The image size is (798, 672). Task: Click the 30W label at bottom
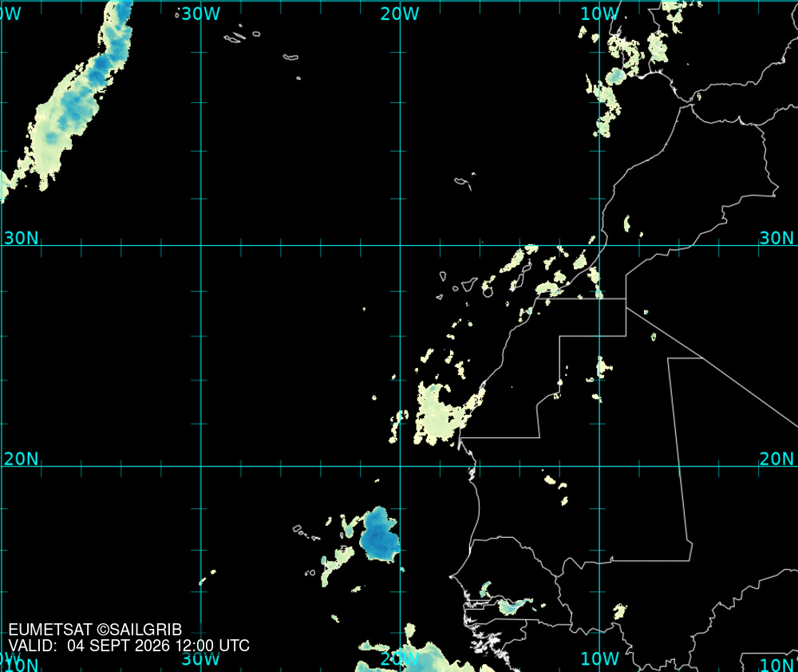pos(200,658)
